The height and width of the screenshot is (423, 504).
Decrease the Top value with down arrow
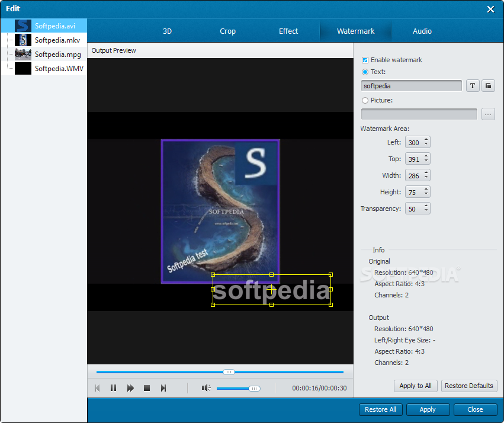(426, 161)
